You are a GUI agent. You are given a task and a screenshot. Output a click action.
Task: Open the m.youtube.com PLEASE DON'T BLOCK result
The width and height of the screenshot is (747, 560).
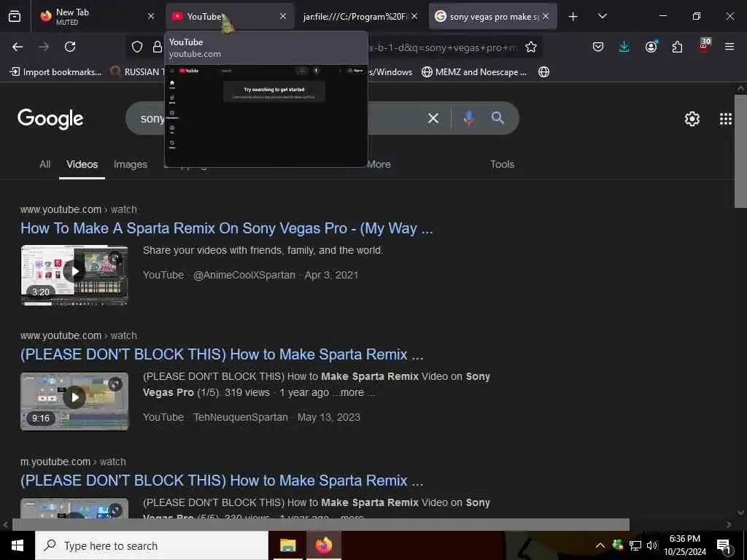[x=222, y=481]
